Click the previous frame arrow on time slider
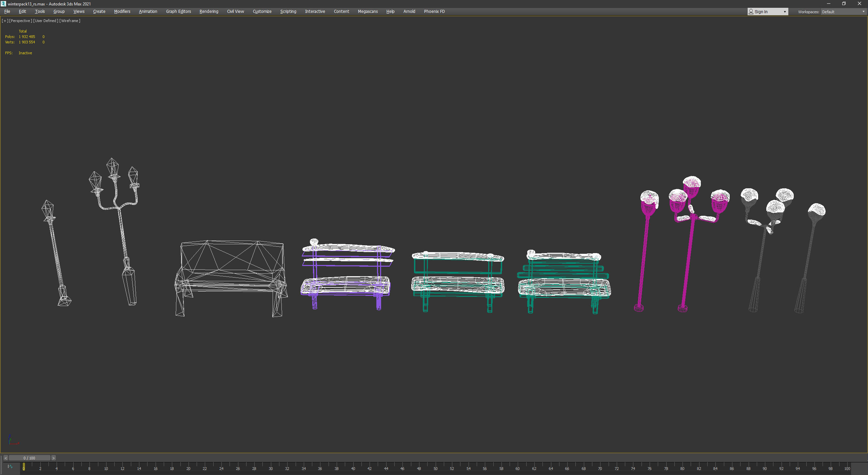 [x=5, y=458]
